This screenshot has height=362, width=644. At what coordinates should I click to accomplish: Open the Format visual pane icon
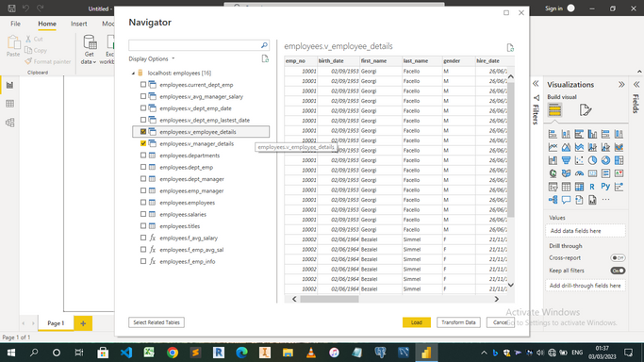click(x=586, y=110)
